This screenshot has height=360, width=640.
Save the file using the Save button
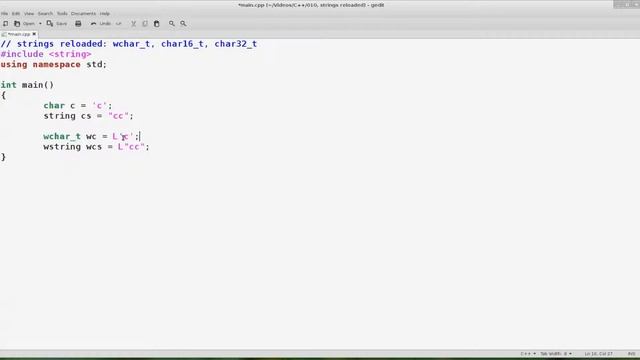(57, 24)
